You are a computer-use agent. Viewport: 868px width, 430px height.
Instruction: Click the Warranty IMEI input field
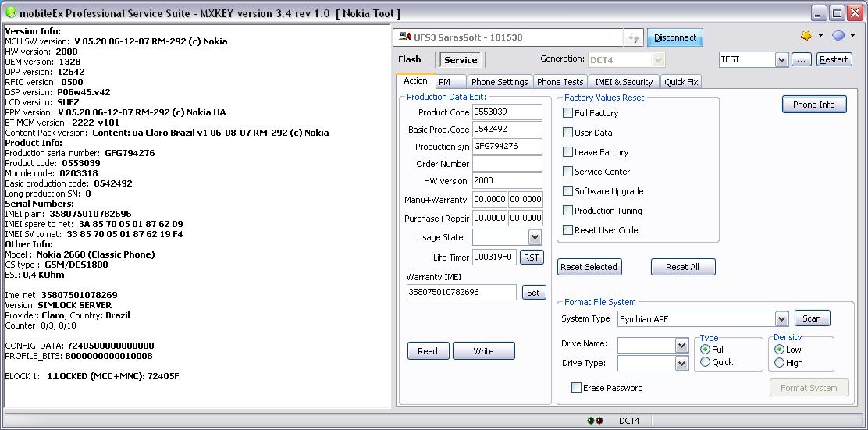point(461,292)
